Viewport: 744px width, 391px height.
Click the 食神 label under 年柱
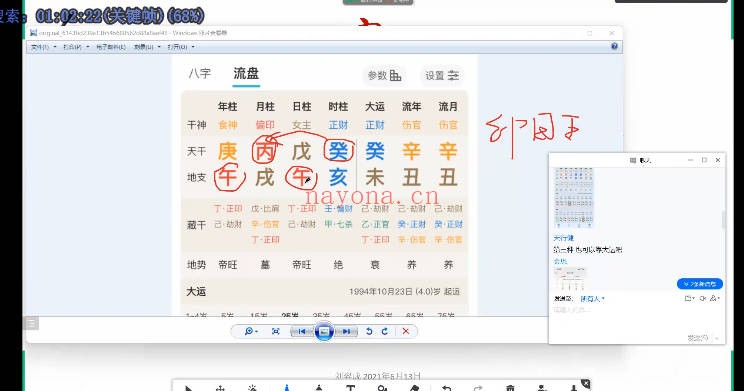click(228, 125)
